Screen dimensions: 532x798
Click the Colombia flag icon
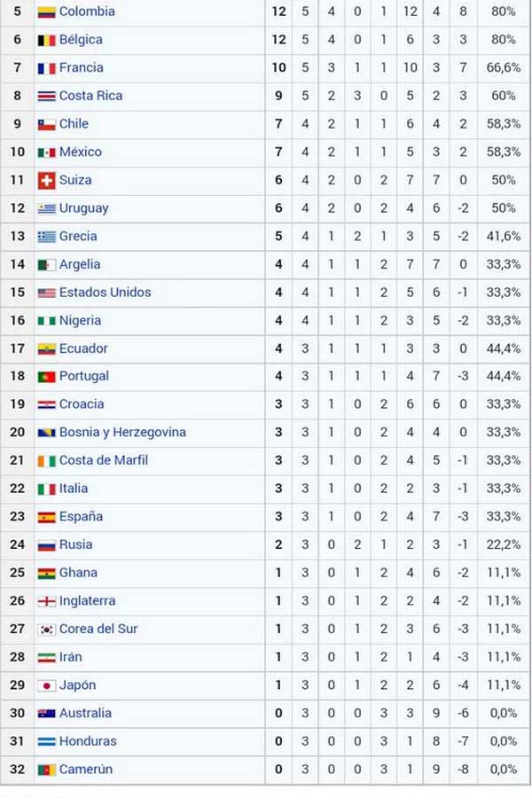46,12
